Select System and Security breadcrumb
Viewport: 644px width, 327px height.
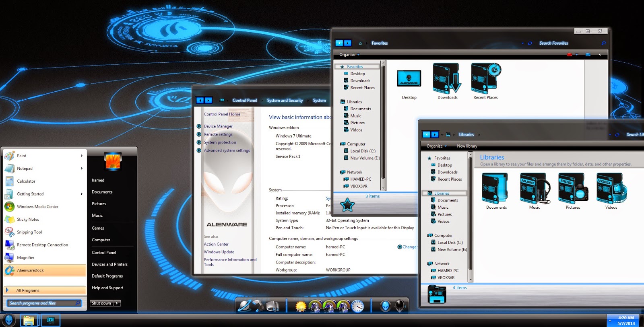[x=285, y=101]
